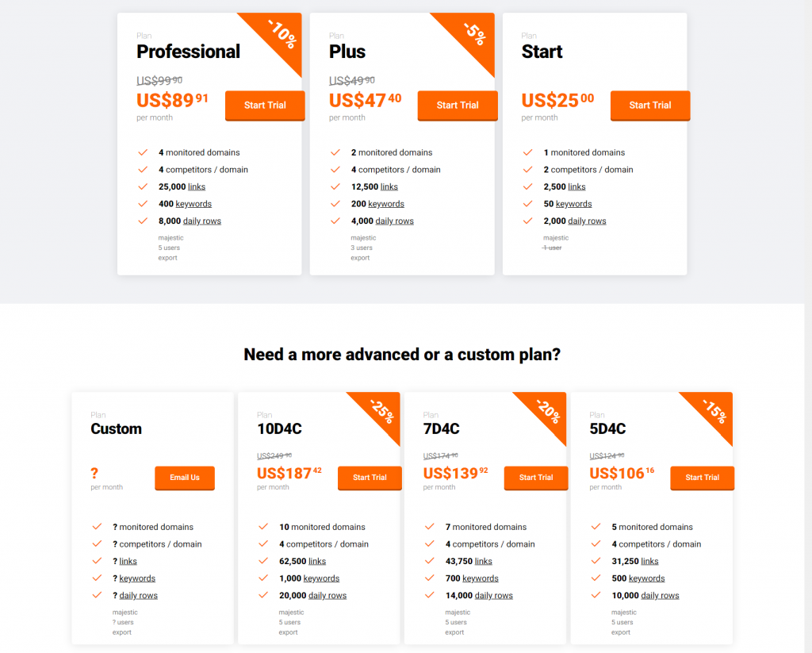The width and height of the screenshot is (812, 653).
Task: Start trial for the 7D4C plan
Action: [536, 478]
